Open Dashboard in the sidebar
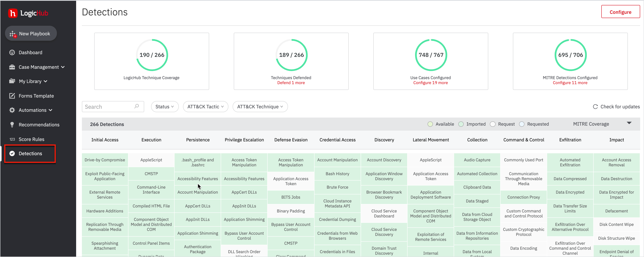The image size is (644, 257). click(x=31, y=52)
